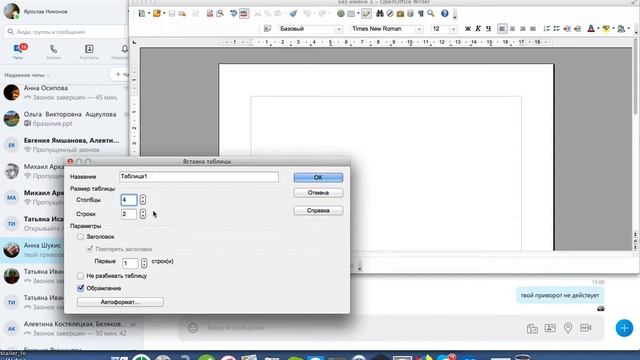Check Не разбивать таблицу option

tap(80, 276)
